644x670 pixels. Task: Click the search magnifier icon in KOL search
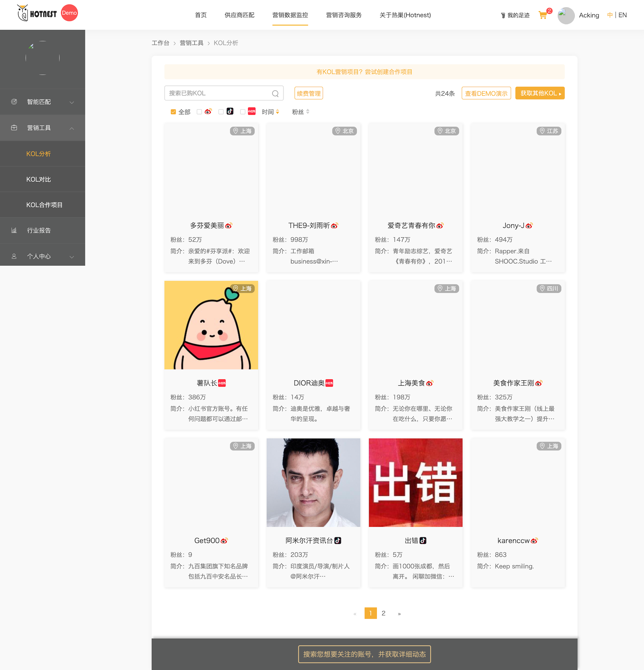pyautogui.click(x=275, y=94)
